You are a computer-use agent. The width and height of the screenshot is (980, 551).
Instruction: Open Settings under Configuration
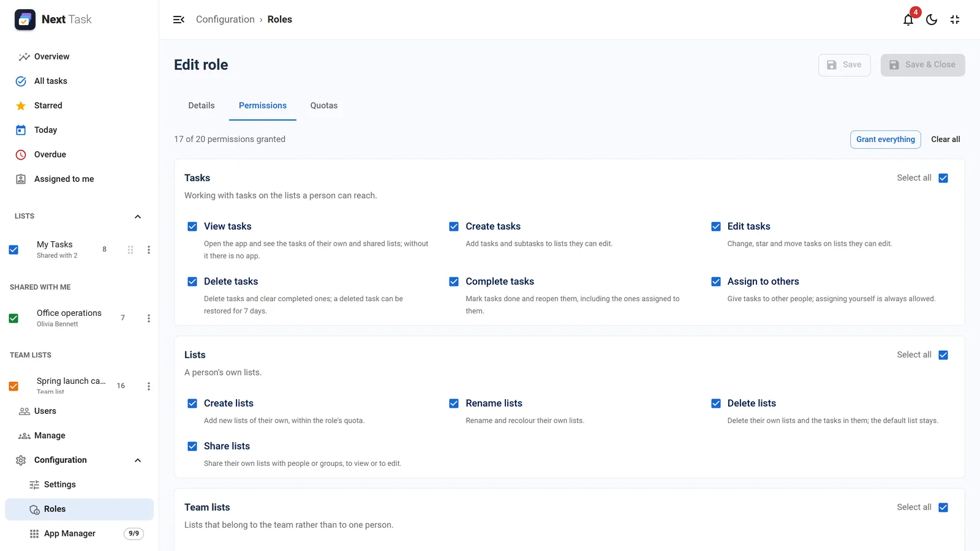[x=79, y=485]
